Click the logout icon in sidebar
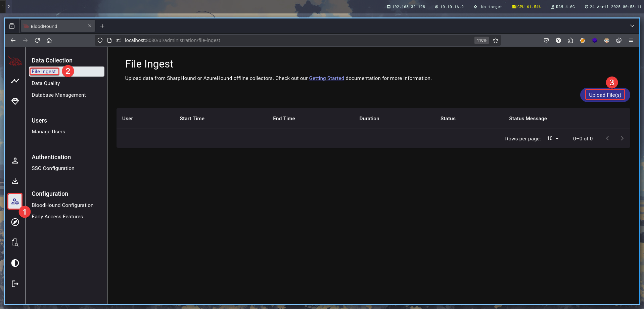 (15, 284)
